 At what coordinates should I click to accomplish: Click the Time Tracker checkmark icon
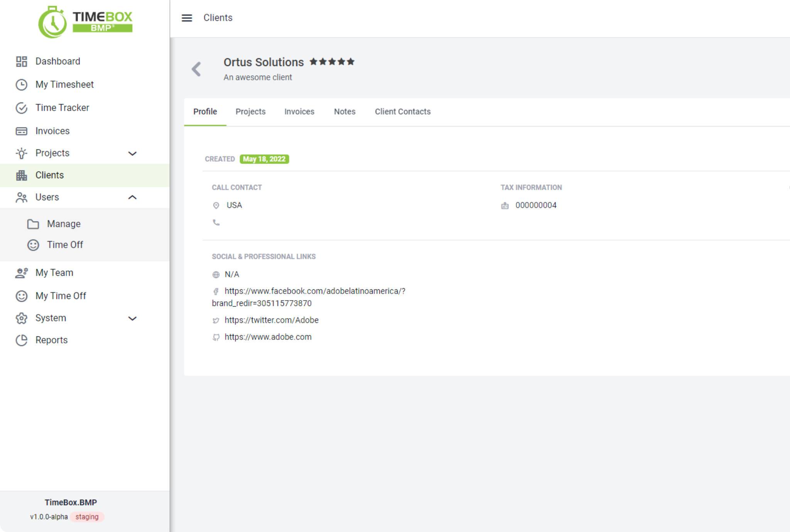22,108
